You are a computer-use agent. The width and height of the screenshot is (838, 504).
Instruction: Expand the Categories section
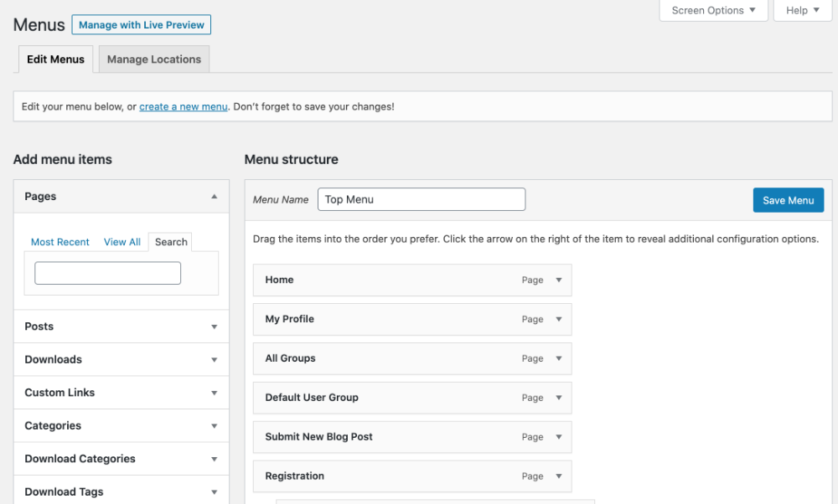point(214,426)
